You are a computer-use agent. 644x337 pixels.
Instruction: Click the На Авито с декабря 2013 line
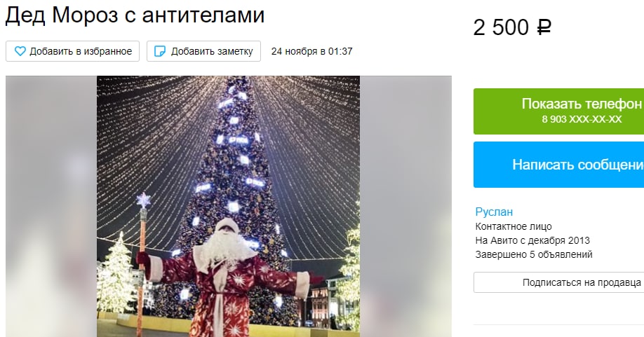532,240
